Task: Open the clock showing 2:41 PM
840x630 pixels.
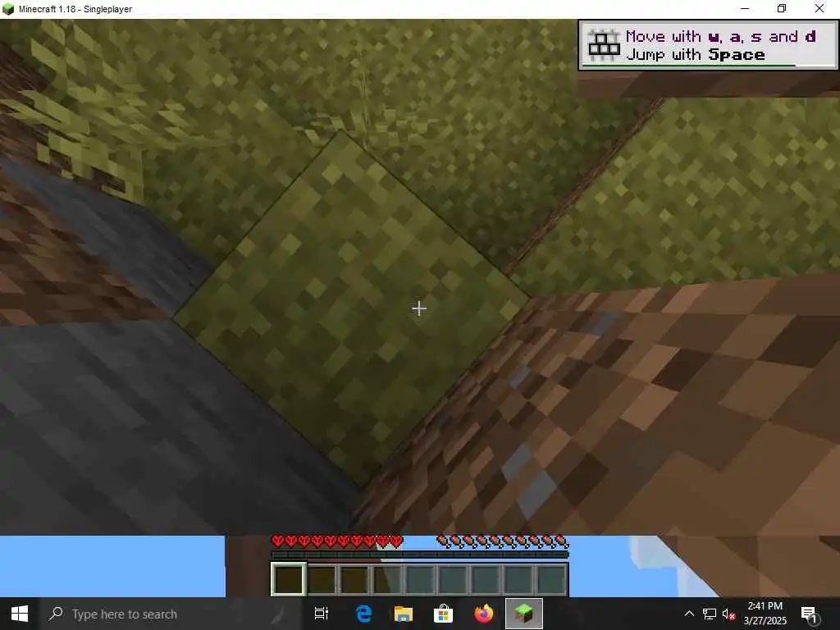Action: [x=765, y=614]
